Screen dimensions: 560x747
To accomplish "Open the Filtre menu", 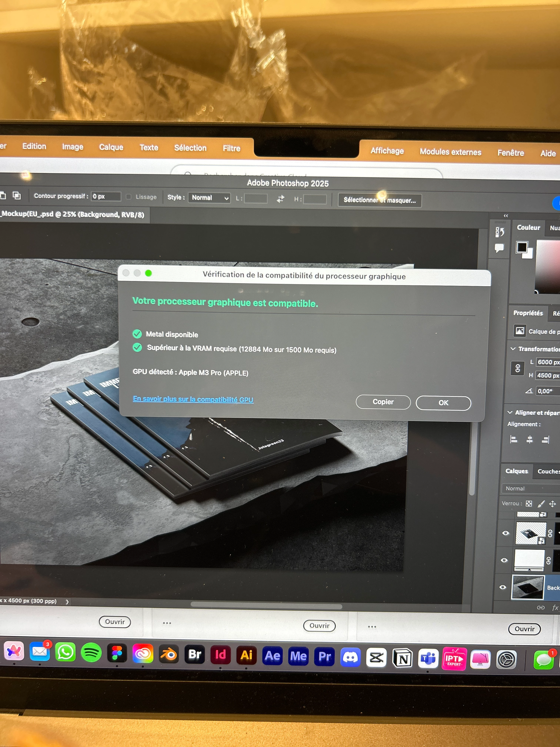I will pos(231,148).
